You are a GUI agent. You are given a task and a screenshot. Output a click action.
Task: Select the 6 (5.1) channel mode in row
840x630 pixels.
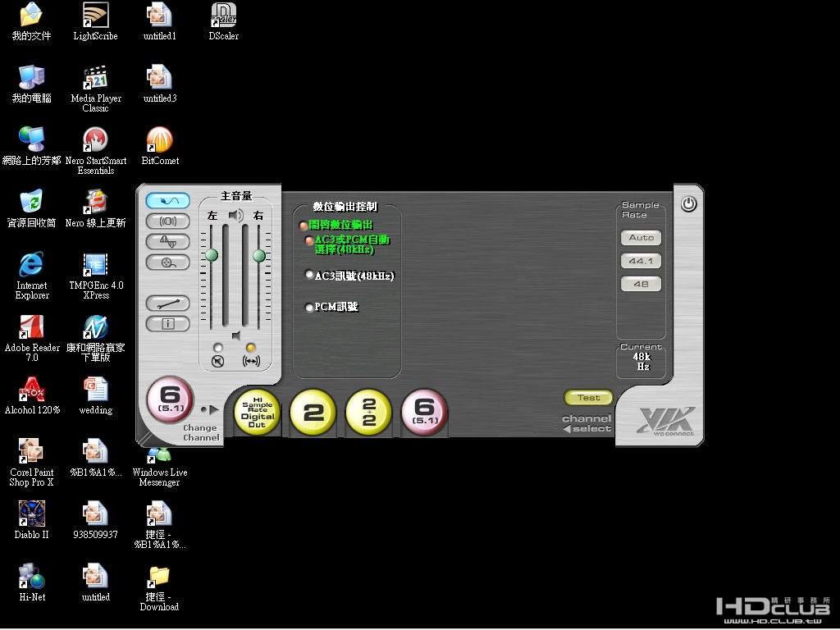[424, 412]
